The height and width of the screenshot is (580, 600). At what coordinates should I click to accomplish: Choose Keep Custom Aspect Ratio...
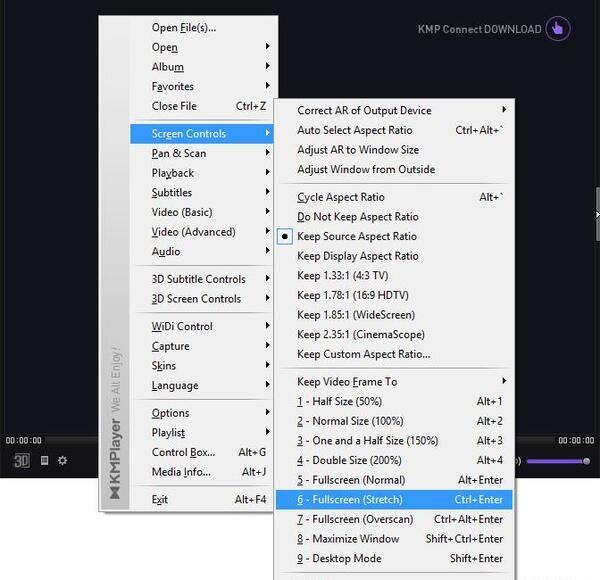394,354
